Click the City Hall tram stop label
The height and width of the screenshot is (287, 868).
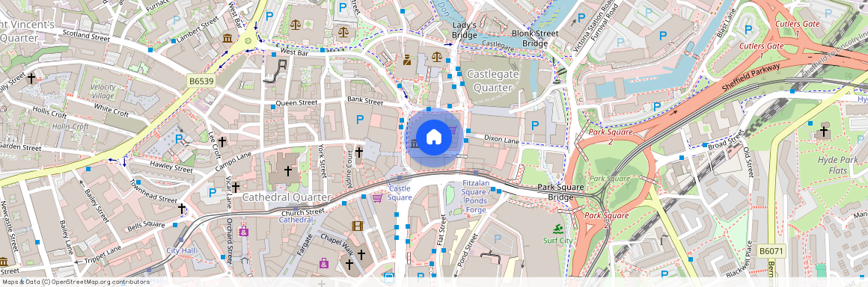181,250
